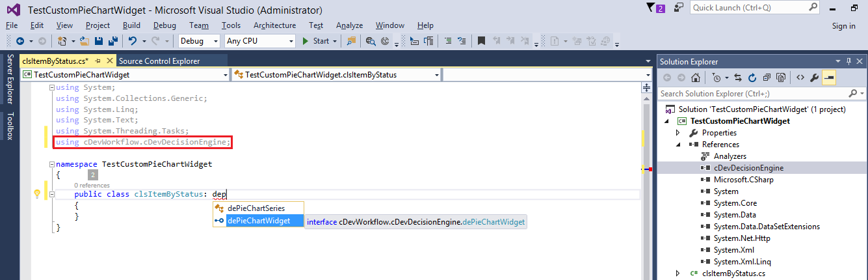Open the Team menu
868x280 pixels.
[199, 25]
